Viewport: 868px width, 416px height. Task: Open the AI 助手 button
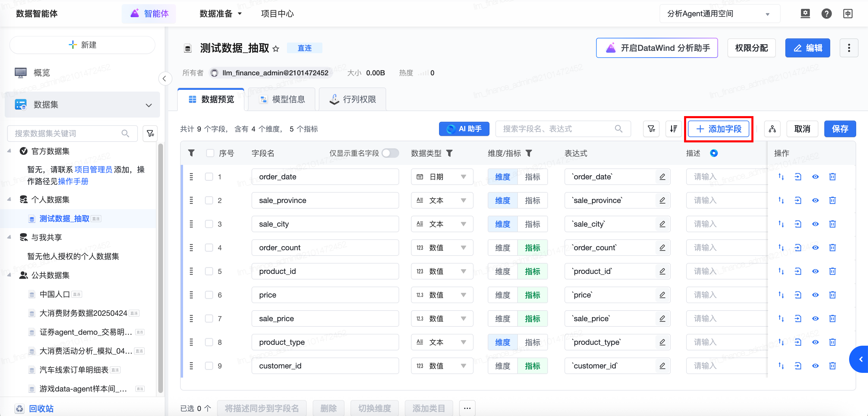(464, 129)
